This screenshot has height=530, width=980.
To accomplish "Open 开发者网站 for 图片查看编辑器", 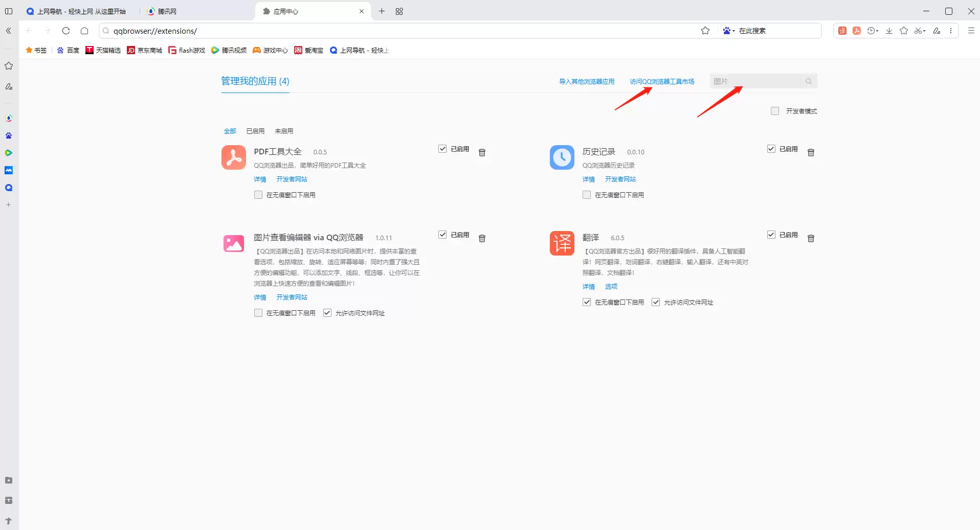I will pyautogui.click(x=292, y=297).
